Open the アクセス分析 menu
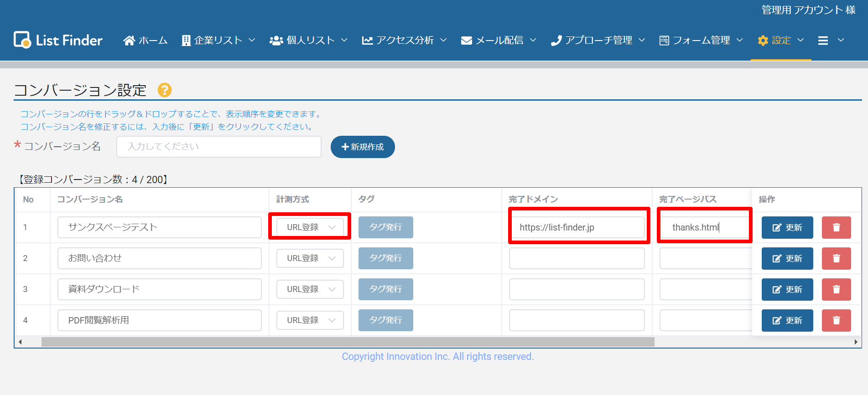This screenshot has width=868, height=395. 404,41
